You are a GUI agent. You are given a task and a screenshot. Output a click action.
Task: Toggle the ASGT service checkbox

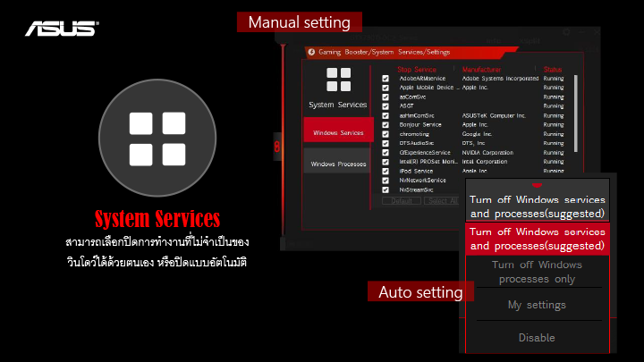[386, 106]
